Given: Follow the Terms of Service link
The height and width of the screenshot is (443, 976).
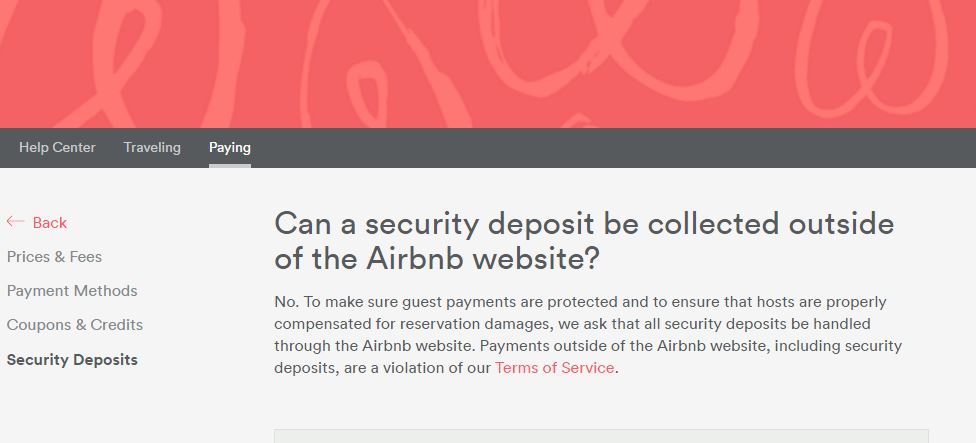Looking at the screenshot, I should pos(555,368).
